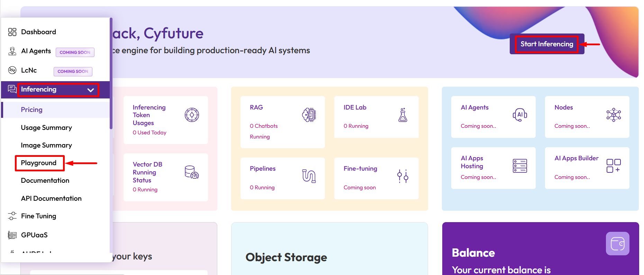
Task: Click the Pipelines pipe icon
Action: tap(309, 176)
